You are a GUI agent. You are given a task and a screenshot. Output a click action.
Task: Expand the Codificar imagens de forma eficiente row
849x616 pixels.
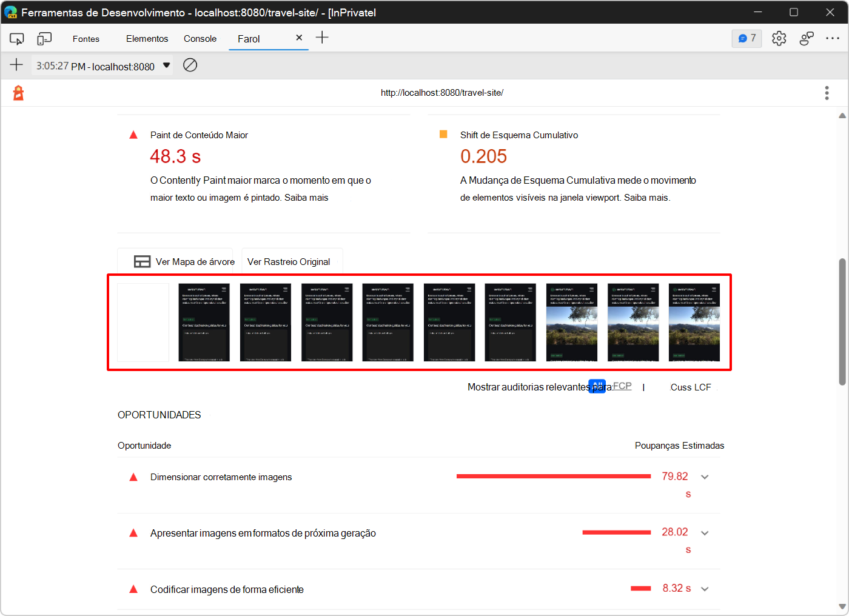tap(705, 589)
